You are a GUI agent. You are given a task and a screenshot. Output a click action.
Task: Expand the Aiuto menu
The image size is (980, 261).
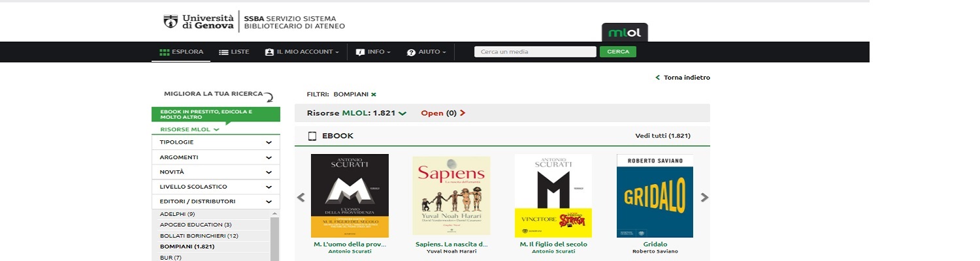click(x=426, y=52)
